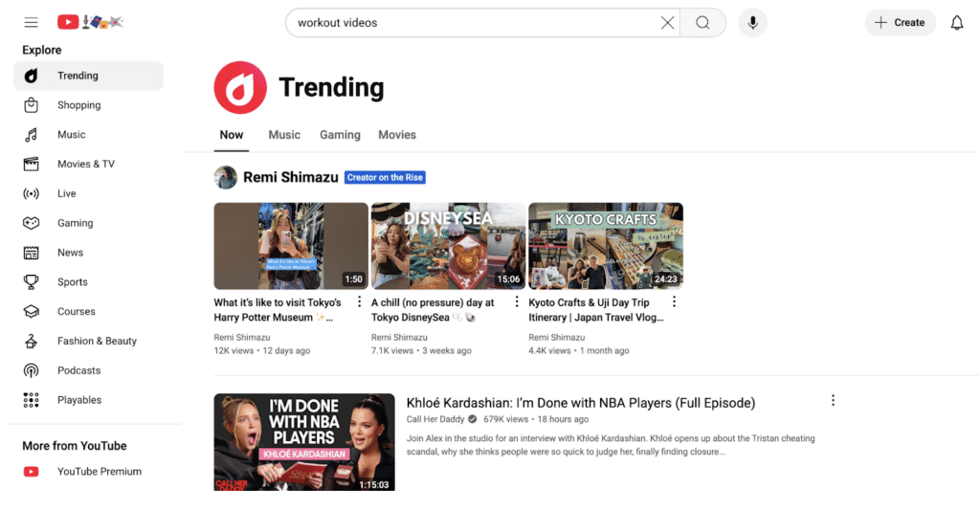Image resolution: width=980 pixels, height=511 pixels.
Task: Open Sports trophy icon in sidebar
Action: click(31, 281)
